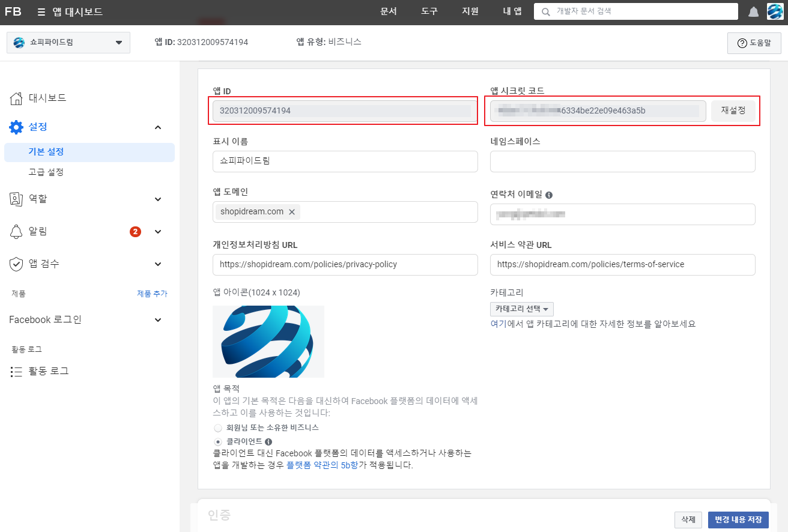
Task: Open the 쇼피파이드림 app selector dropdown
Action: 68,43
